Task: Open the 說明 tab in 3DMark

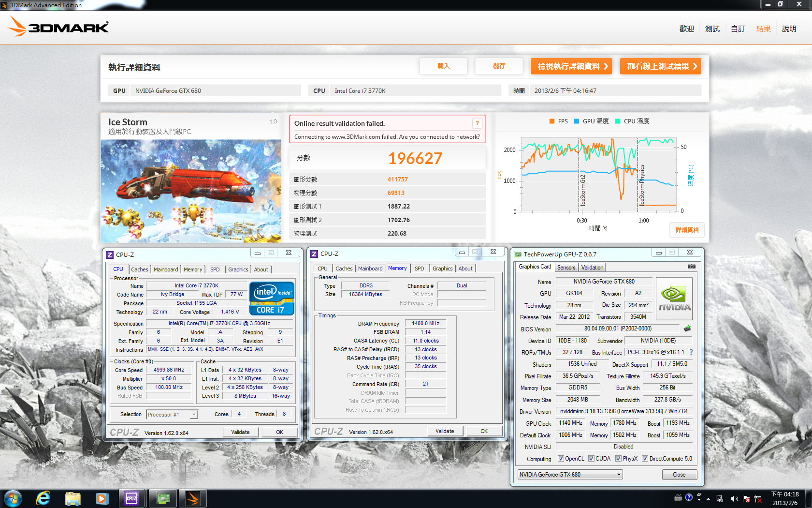Action: tap(789, 29)
